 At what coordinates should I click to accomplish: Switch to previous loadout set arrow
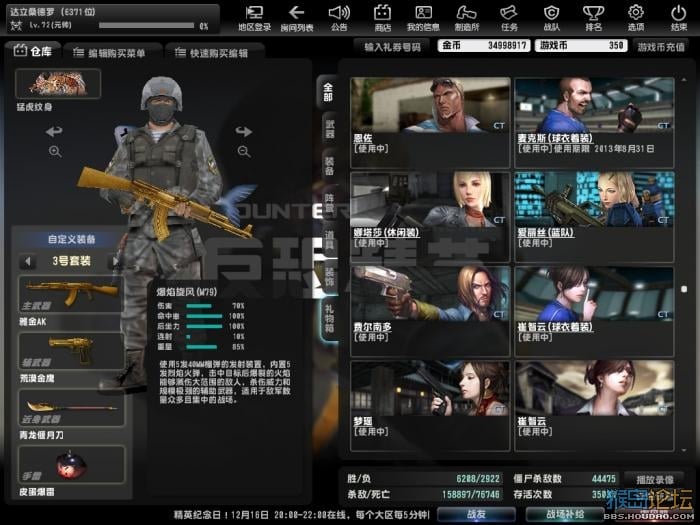pos(28,261)
